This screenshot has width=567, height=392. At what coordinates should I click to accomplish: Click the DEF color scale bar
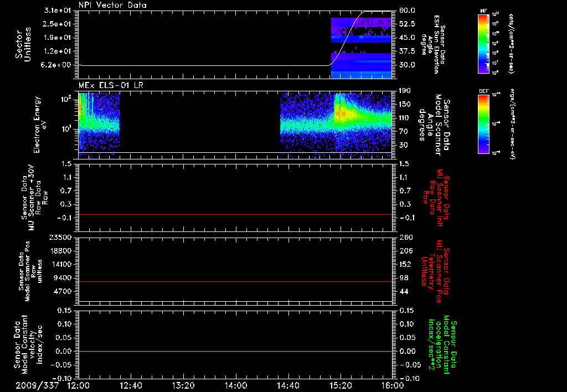(484, 123)
